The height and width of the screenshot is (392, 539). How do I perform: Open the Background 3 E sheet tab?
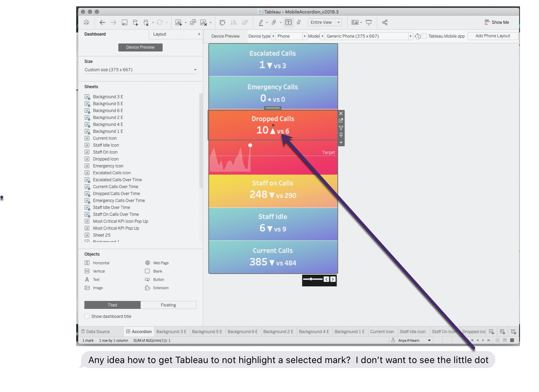click(x=171, y=332)
